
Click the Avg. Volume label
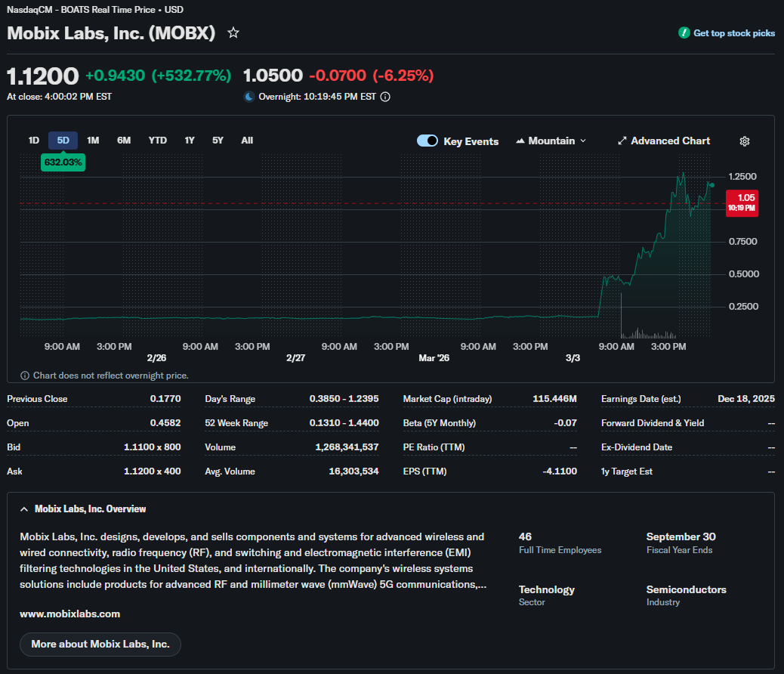coord(230,471)
